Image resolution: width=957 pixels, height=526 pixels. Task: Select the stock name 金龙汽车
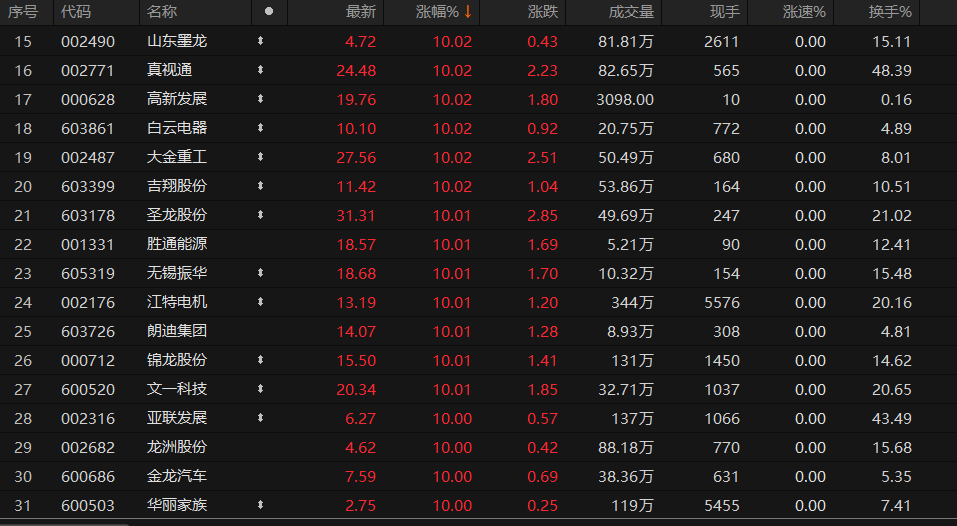pos(177,476)
